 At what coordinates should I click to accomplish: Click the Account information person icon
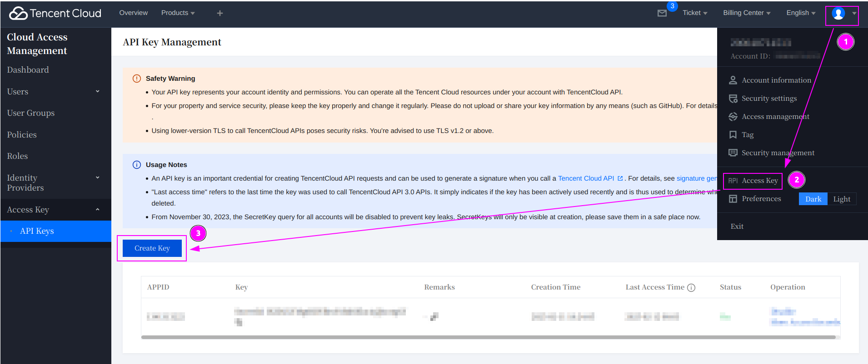pyautogui.click(x=733, y=80)
